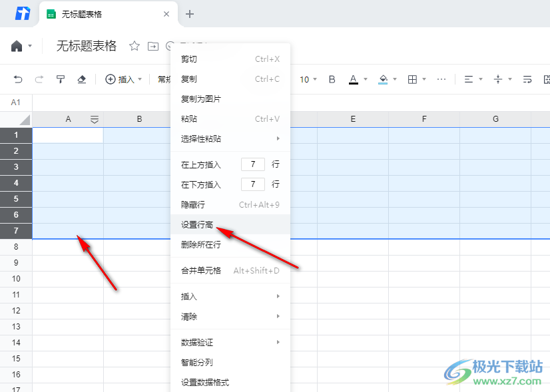Click the move-to-folder icon

coord(153,46)
